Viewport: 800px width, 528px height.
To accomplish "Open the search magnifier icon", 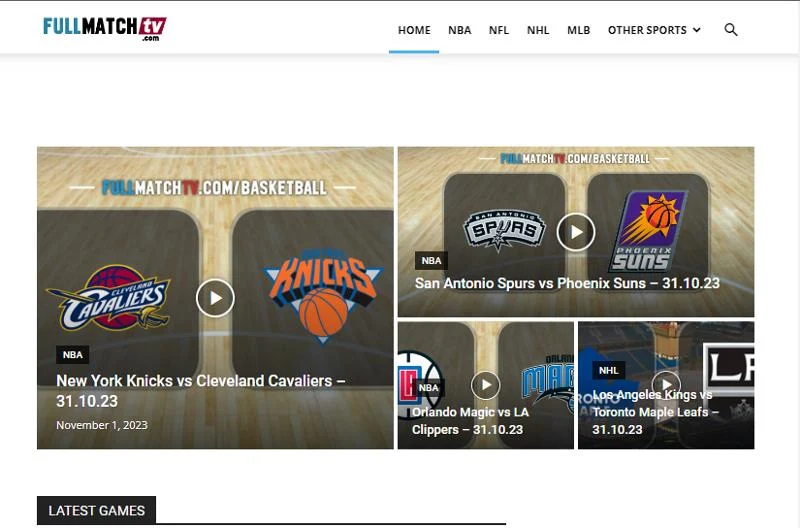I will click(x=731, y=30).
